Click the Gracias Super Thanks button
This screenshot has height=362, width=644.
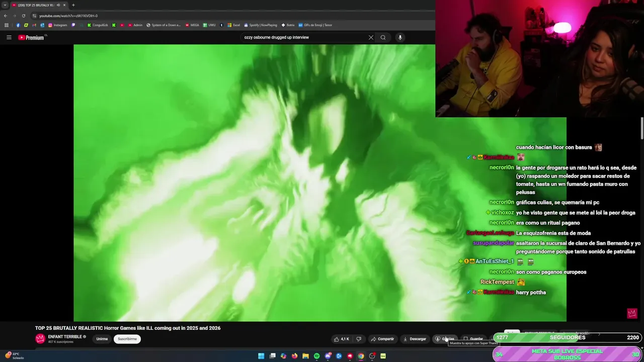445,339
